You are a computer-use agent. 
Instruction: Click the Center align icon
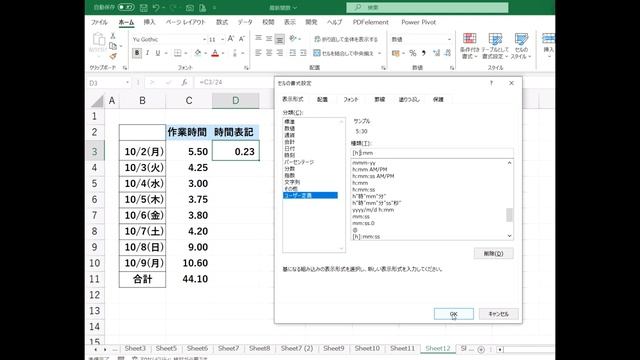point(269,53)
